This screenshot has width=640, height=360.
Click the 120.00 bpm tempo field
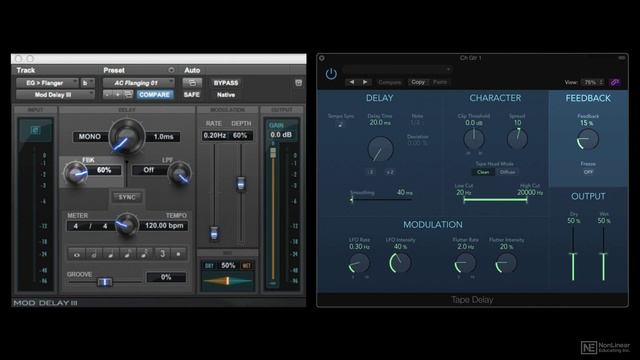164,226
